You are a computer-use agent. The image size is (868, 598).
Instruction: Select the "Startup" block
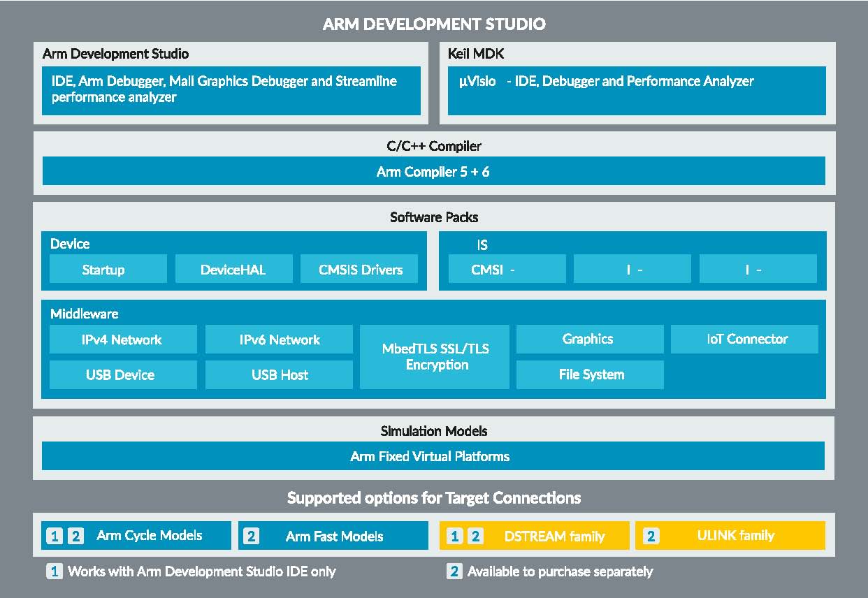coord(108,269)
